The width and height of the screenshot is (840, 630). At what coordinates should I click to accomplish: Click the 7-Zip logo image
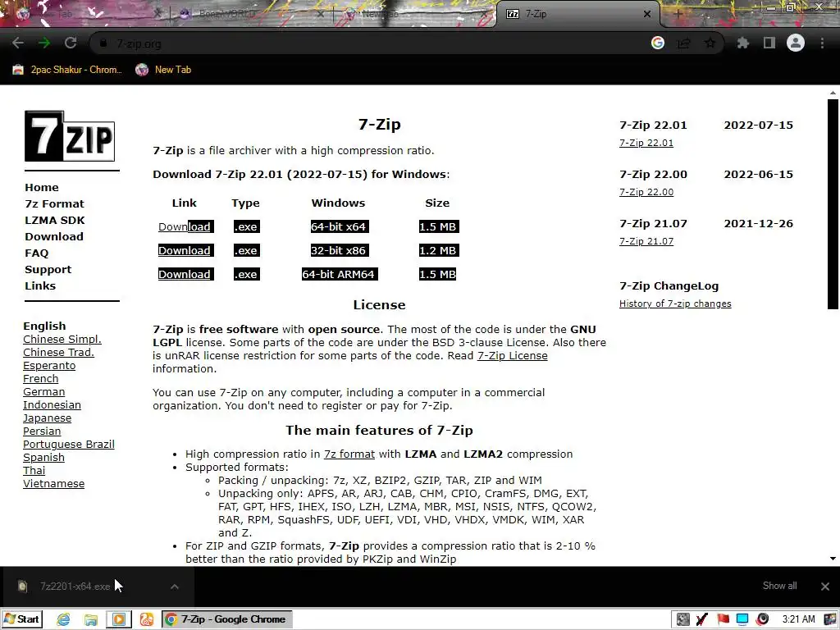(70, 136)
